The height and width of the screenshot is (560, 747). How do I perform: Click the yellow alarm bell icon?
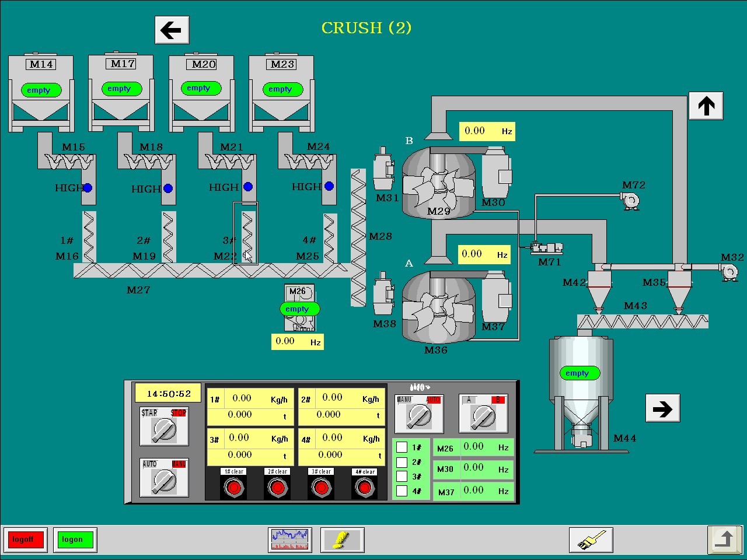342,540
